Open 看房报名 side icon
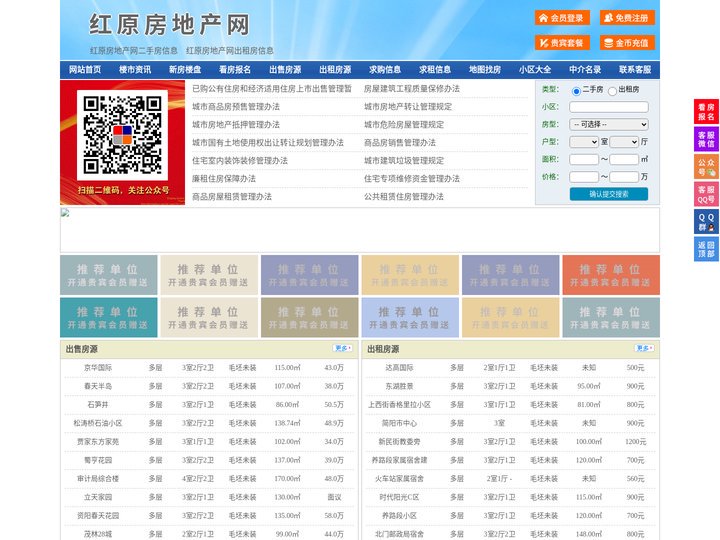The height and width of the screenshot is (540, 720). click(x=706, y=112)
